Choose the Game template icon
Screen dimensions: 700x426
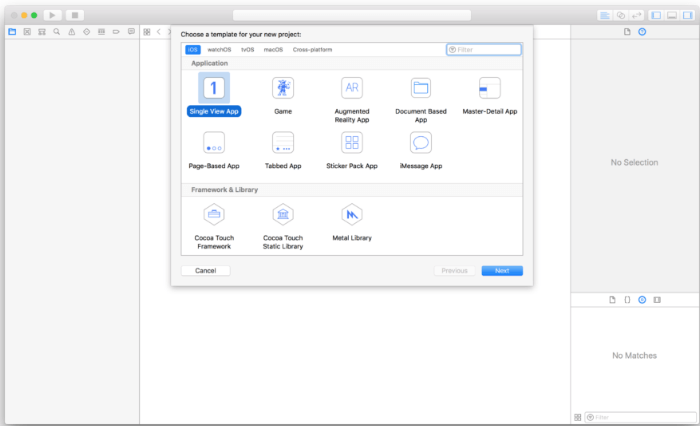(283, 90)
